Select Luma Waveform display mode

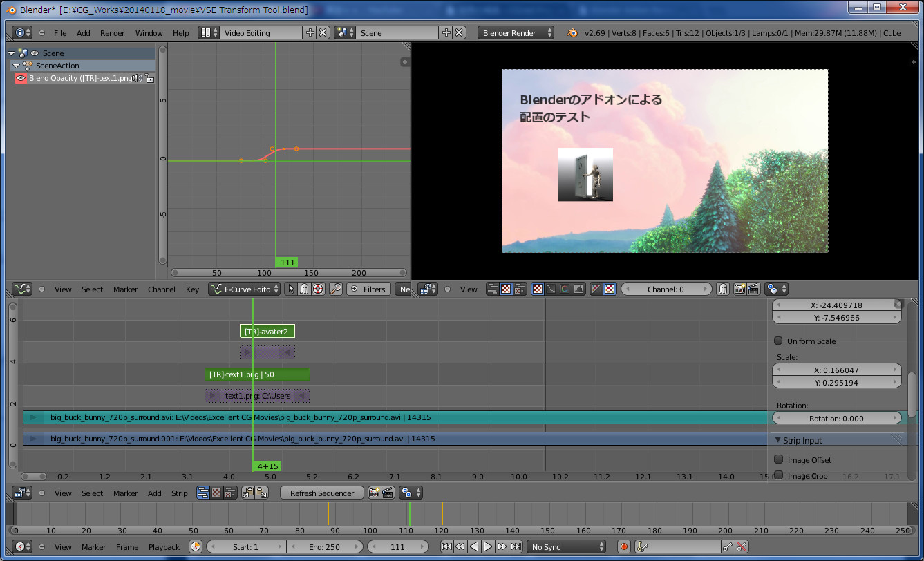point(551,289)
